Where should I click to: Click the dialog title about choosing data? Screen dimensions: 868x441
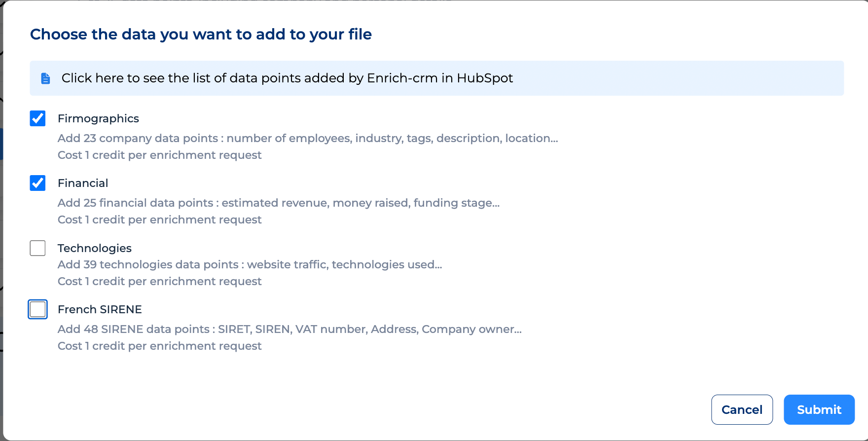[x=201, y=34]
